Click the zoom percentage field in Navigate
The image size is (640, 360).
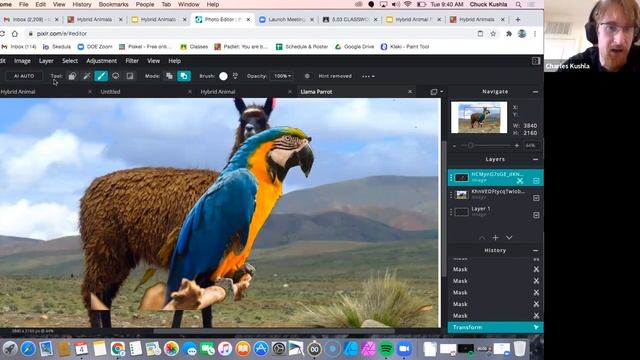click(531, 146)
